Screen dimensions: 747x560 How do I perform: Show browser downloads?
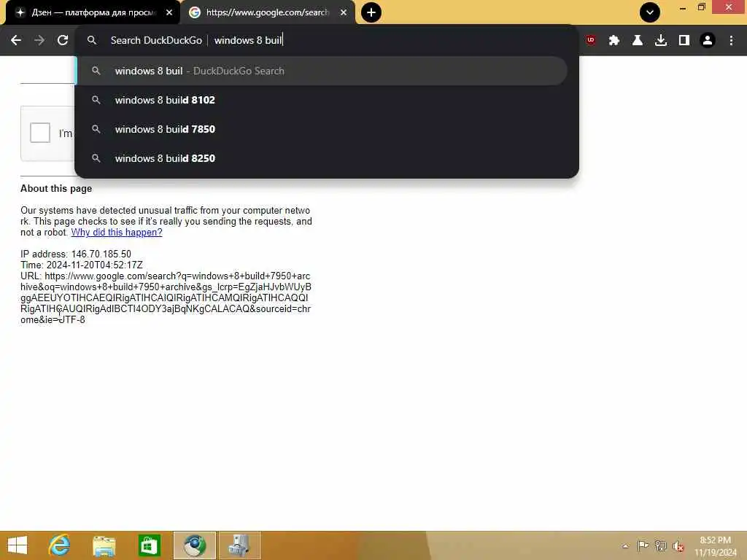click(x=661, y=41)
